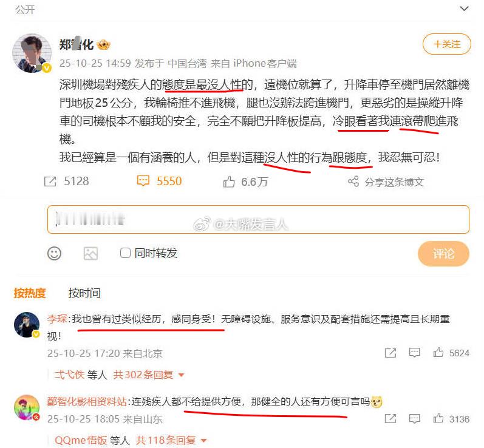Click the +关注 follow button
The image size is (484, 448).
(446, 44)
